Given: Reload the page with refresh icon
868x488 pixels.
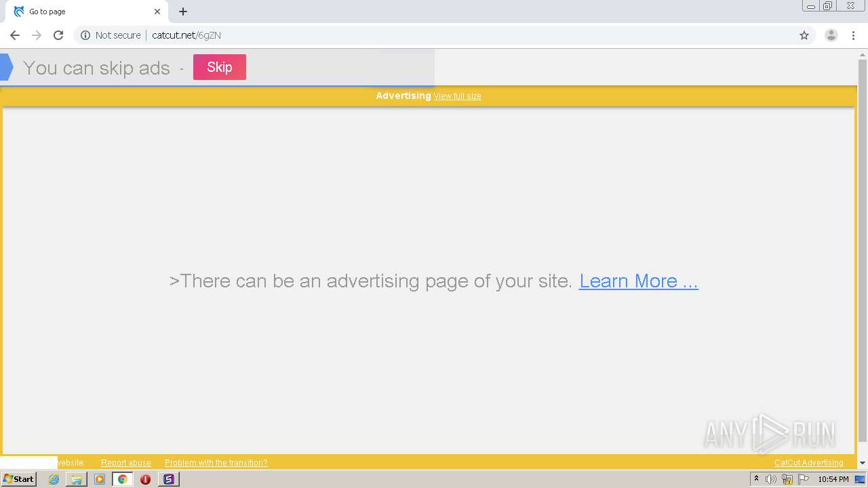Looking at the screenshot, I should coord(58,35).
